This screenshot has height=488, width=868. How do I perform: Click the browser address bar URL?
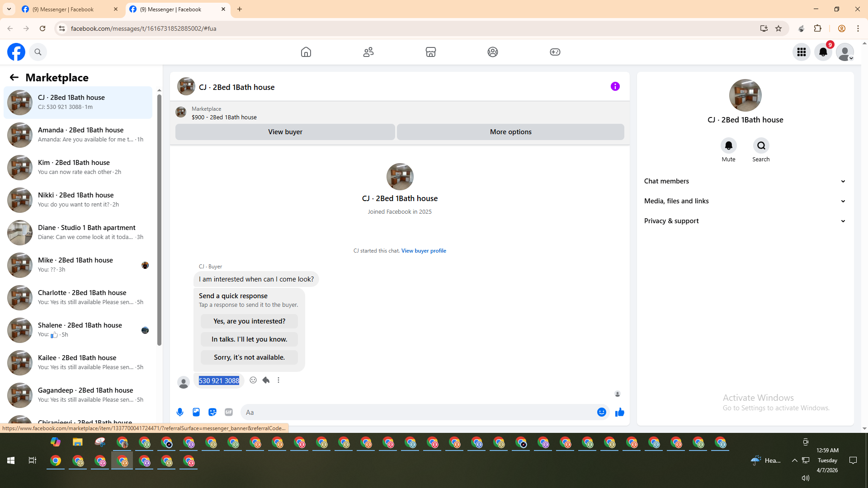(x=144, y=28)
